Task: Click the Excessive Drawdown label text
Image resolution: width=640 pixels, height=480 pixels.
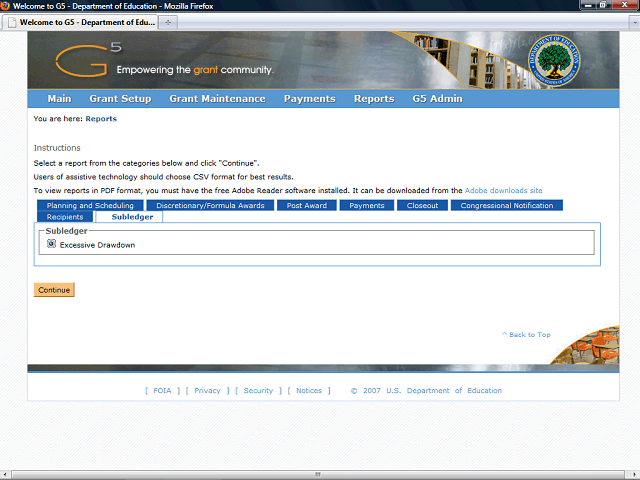Action: (x=97, y=245)
